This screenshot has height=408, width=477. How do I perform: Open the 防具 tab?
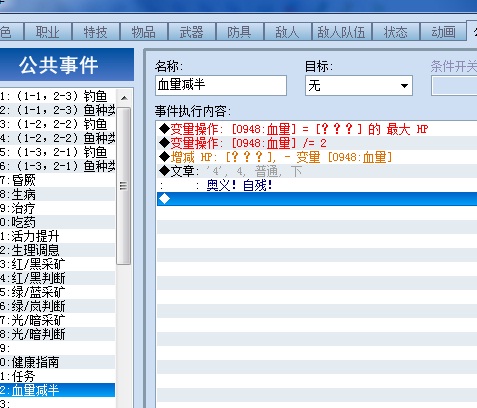[240, 32]
